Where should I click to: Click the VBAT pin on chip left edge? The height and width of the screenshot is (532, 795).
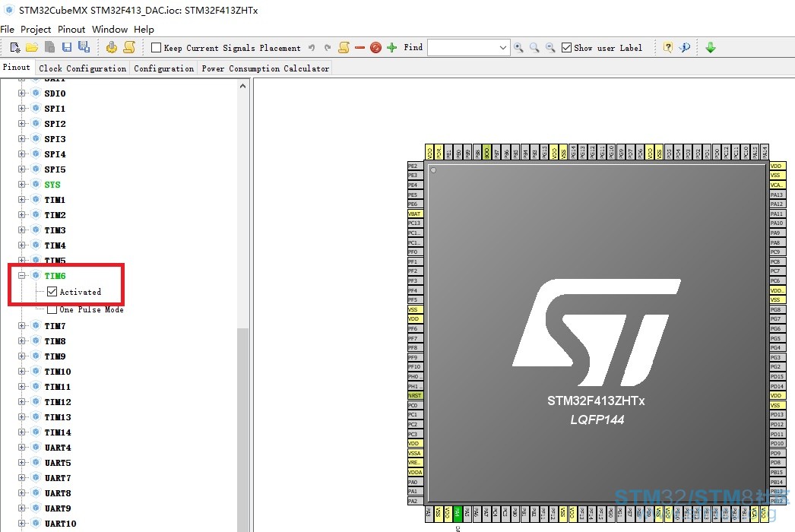point(415,214)
